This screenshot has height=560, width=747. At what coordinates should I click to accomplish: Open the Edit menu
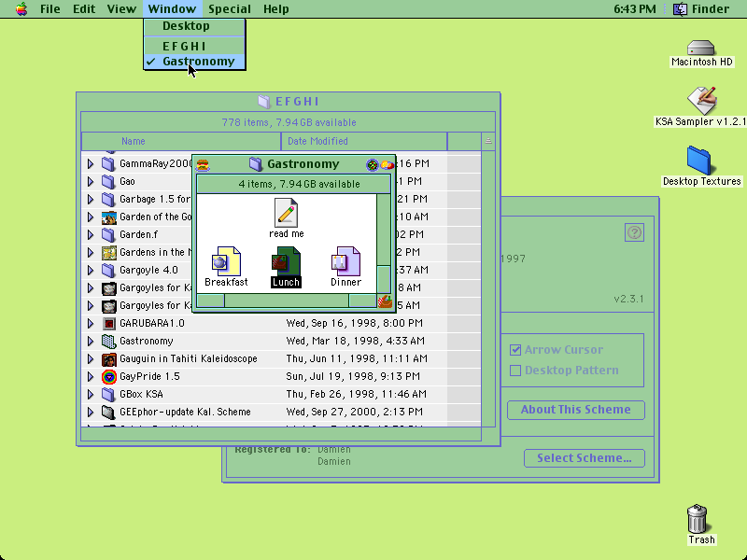point(84,9)
